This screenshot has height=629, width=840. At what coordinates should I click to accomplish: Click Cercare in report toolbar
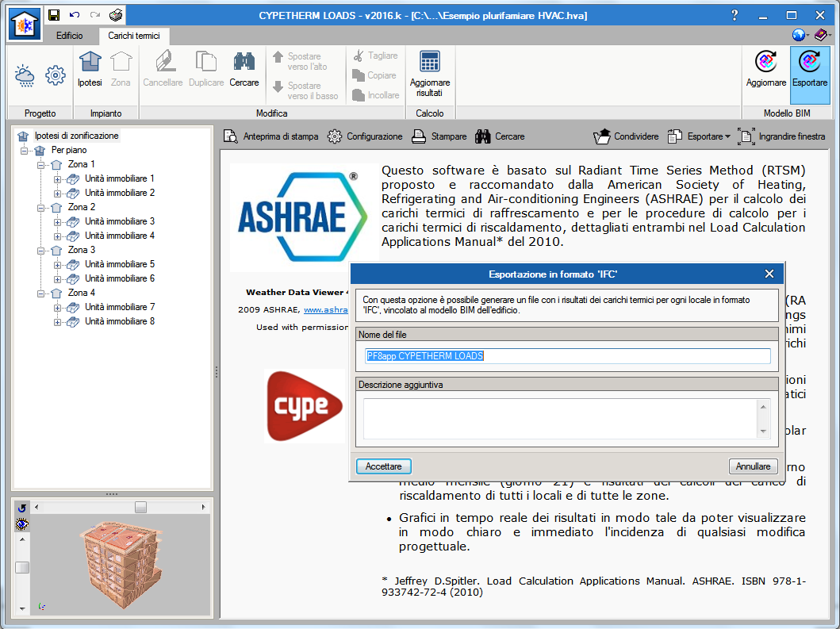click(x=500, y=136)
